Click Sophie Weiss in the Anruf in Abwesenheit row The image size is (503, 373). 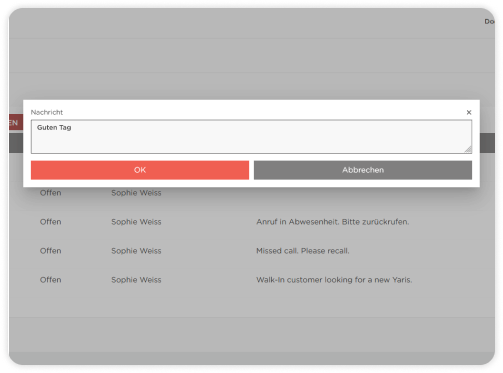tap(136, 222)
